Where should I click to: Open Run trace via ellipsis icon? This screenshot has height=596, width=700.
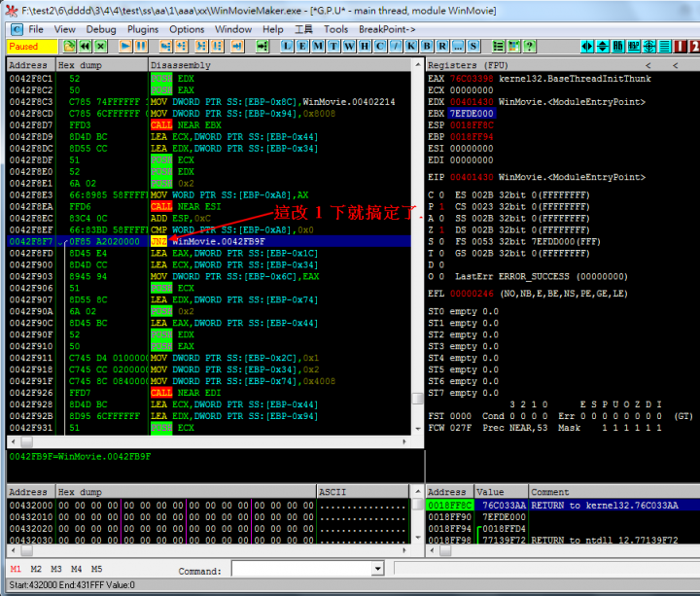[458, 46]
